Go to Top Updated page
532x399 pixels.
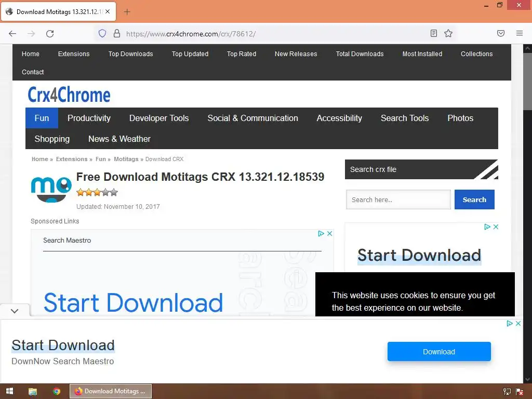click(x=190, y=54)
